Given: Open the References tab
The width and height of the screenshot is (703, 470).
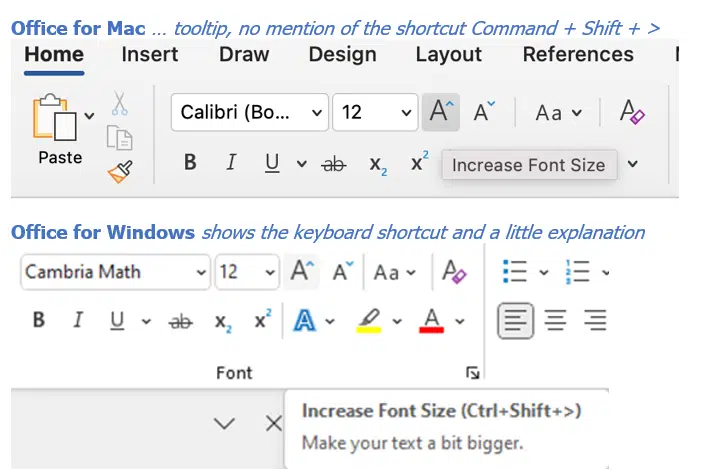Looking at the screenshot, I should (578, 55).
